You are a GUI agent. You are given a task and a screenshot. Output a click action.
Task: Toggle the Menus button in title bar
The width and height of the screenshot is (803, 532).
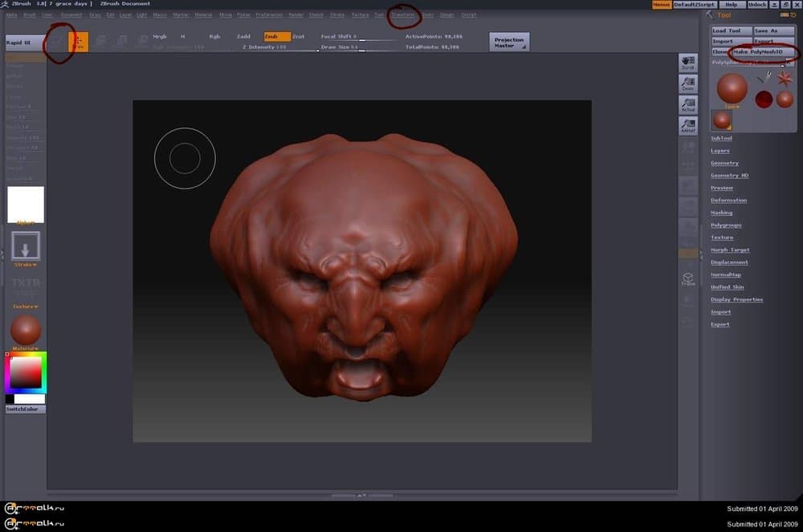coord(662,5)
